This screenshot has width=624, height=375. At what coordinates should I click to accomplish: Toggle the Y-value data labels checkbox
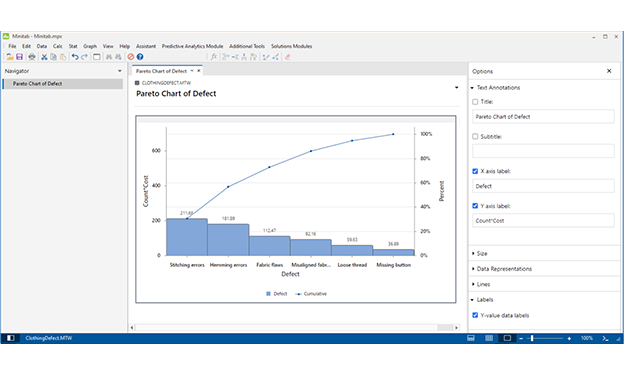[x=475, y=315]
